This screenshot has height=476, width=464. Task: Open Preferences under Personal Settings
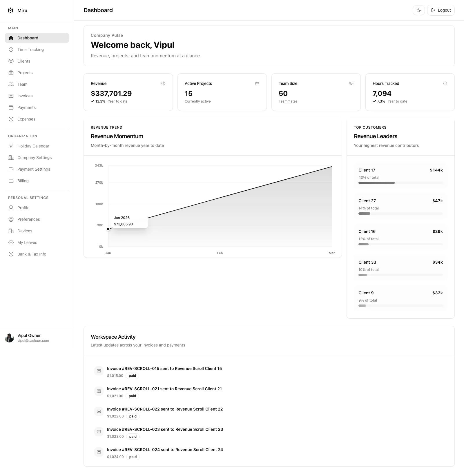28,219
